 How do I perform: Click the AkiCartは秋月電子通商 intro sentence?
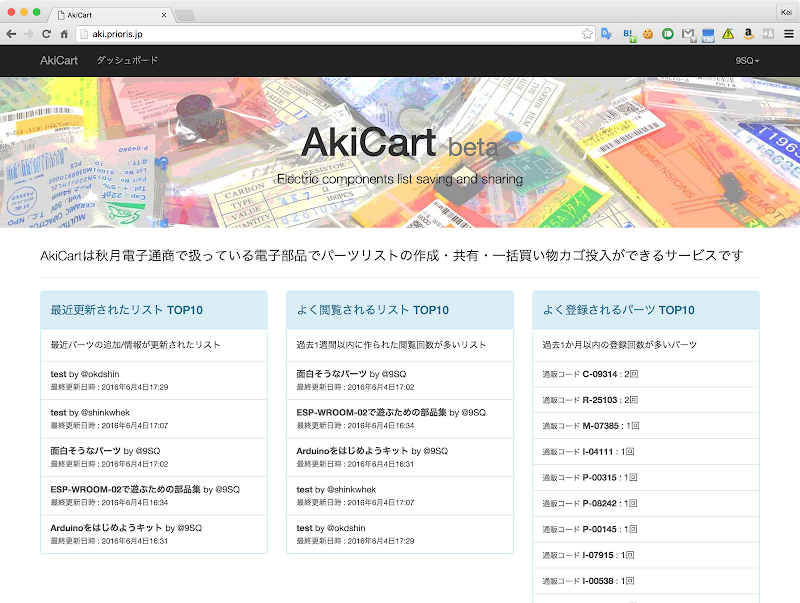click(392, 255)
